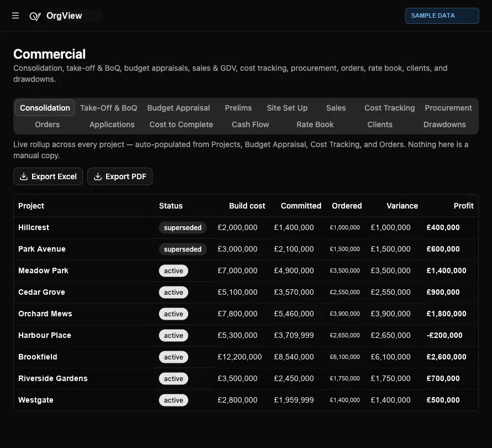Open the hamburger navigation menu
Image resolution: width=492 pixels, height=448 pixels.
point(15,15)
